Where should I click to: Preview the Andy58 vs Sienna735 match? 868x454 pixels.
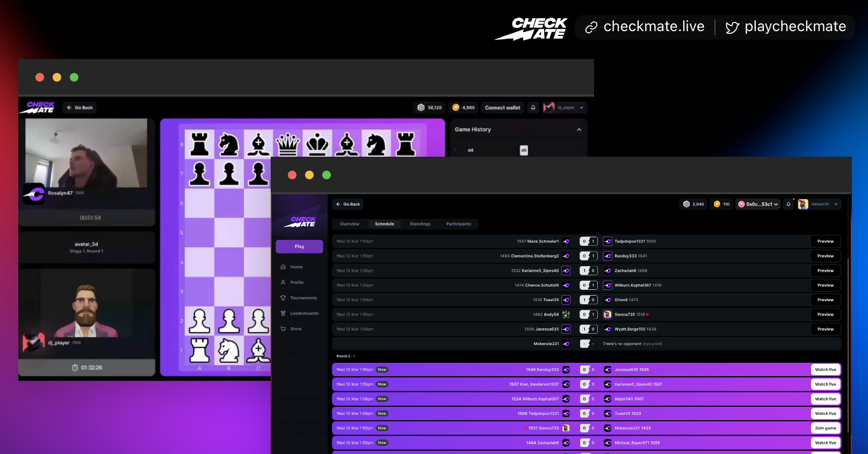(x=826, y=314)
